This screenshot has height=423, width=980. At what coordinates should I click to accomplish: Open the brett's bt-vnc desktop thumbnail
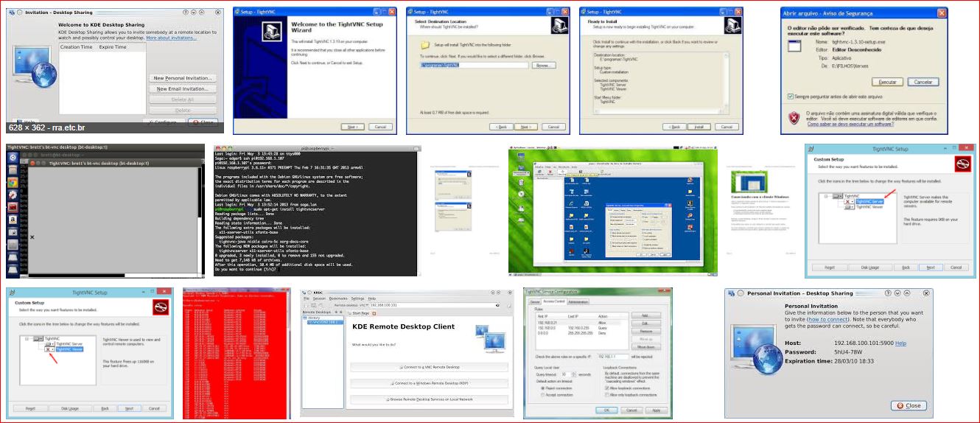[105, 211]
